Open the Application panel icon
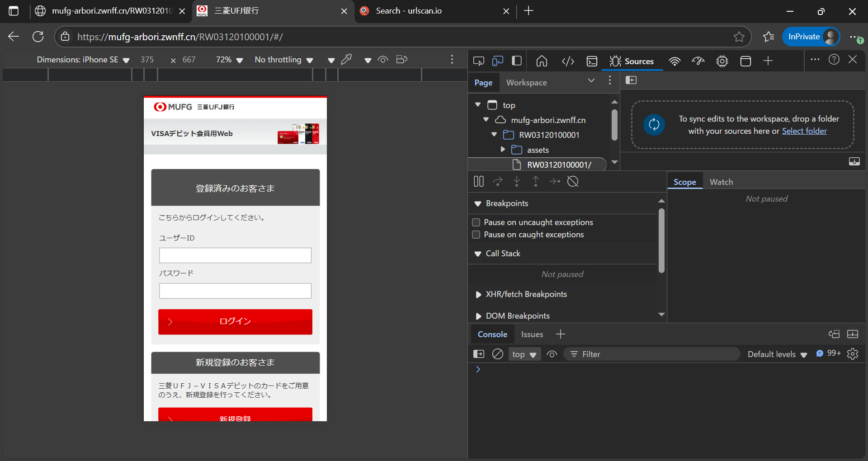Image resolution: width=868 pixels, height=461 pixels. pyautogui.click(x=745, y=61)
